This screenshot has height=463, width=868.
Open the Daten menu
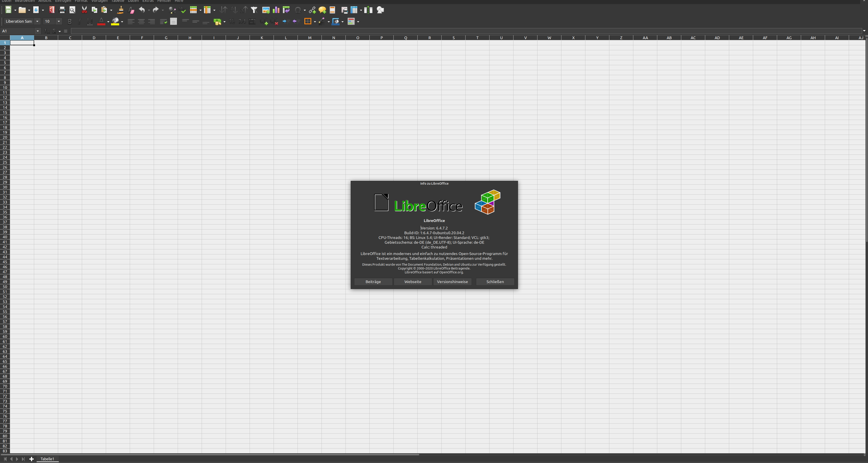click(133, 1)
